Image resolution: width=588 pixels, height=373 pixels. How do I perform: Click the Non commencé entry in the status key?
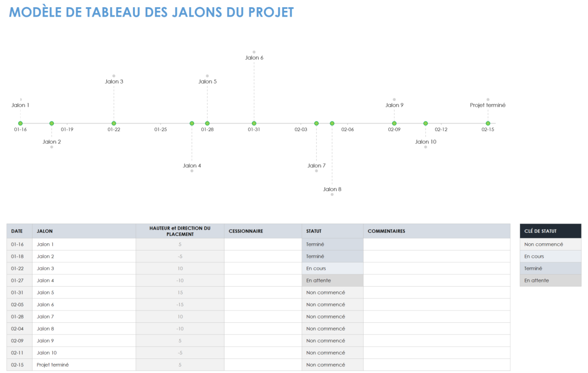[x=550, y=244]
